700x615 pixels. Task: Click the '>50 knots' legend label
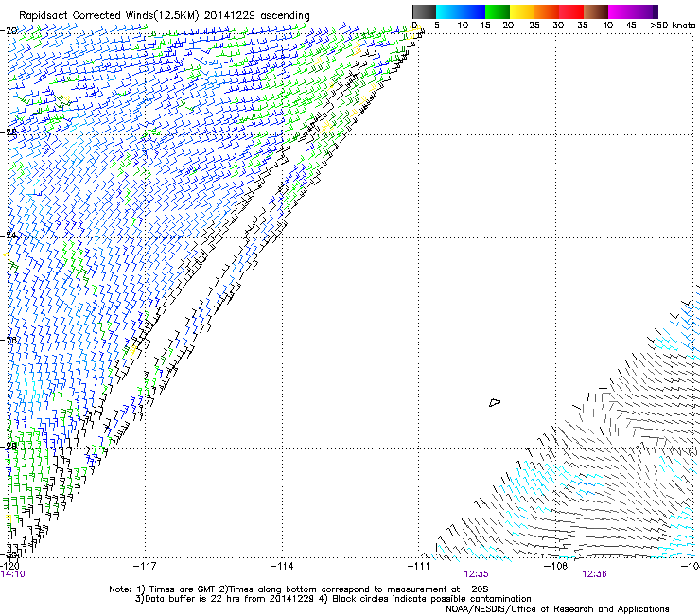(x=673, y=25)
